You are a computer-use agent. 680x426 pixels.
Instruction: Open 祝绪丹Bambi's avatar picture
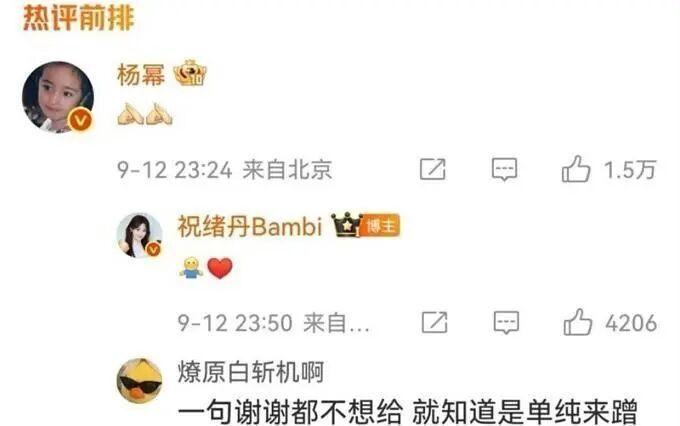tap(139, 236)
